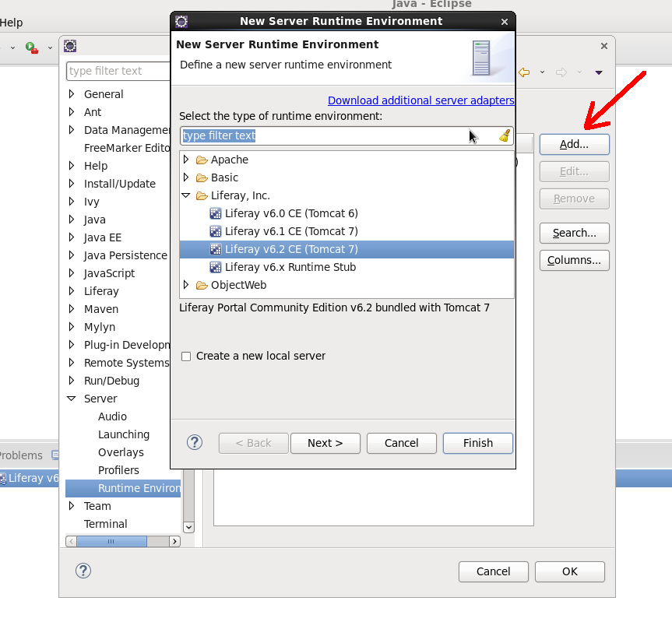
Task: Select Install/Update preferences item
Action: click(120, 184)
